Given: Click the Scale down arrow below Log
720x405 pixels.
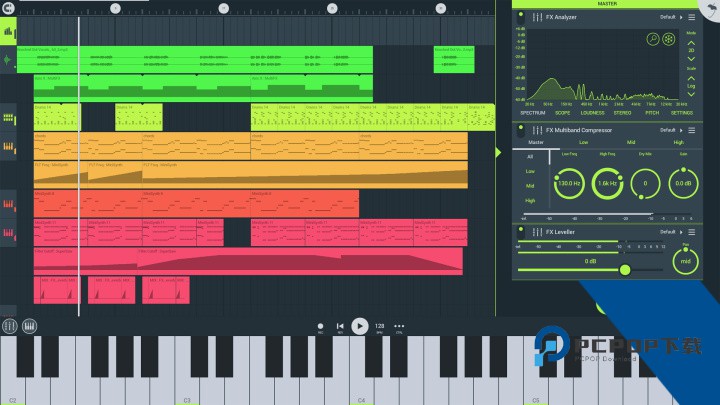Looking at the screenshot, I should [x=691, y=94].
